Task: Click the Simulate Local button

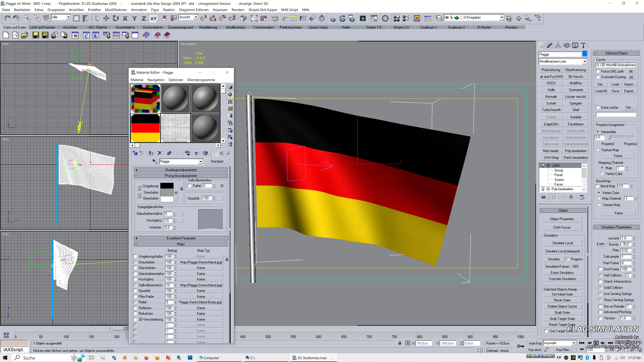Action: pyautogui.click(x=562, y=243)
